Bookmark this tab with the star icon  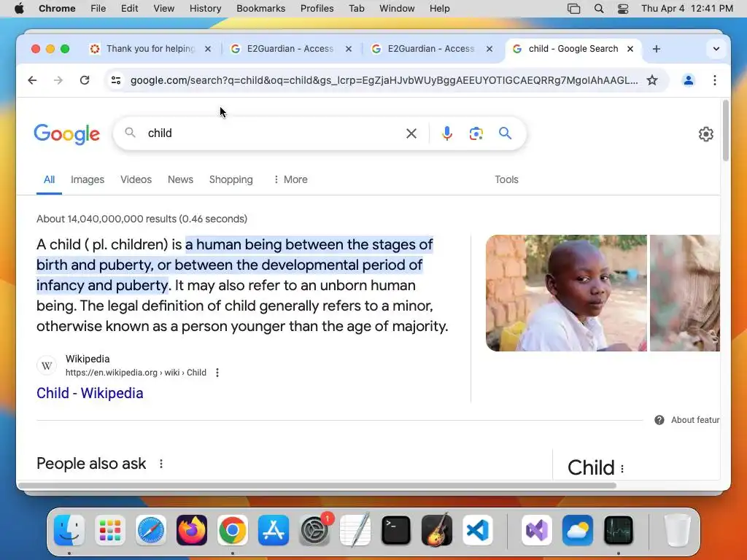point(652,80)
